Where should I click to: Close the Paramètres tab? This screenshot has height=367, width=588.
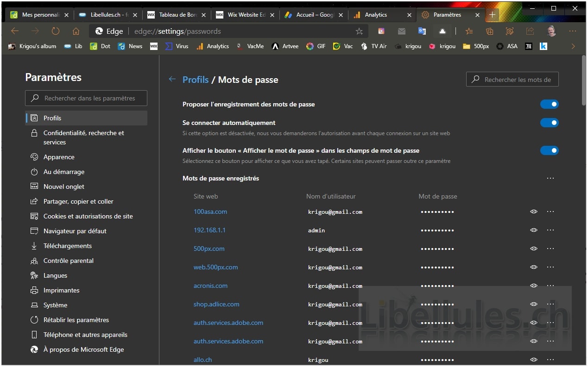point(477,15)
